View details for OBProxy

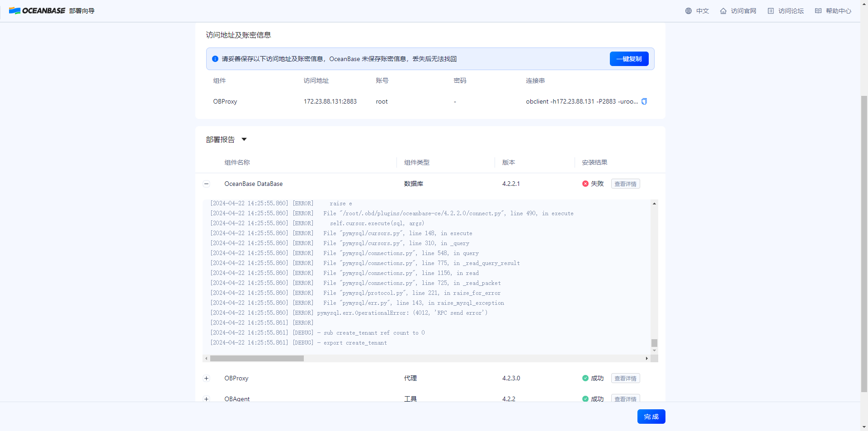click(625, 378)
